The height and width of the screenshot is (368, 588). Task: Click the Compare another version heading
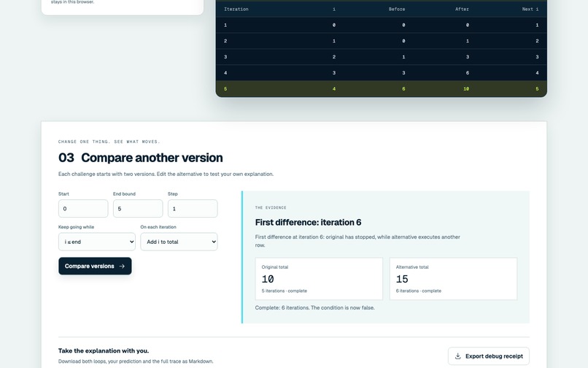pyautogui.click(x=152, y=158)
